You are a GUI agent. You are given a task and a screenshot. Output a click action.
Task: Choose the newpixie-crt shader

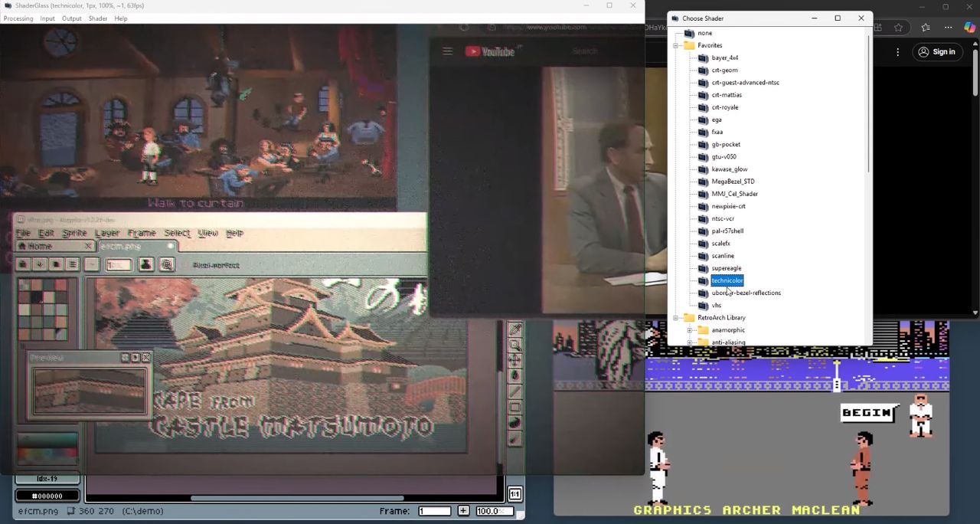tap(728, 207)
